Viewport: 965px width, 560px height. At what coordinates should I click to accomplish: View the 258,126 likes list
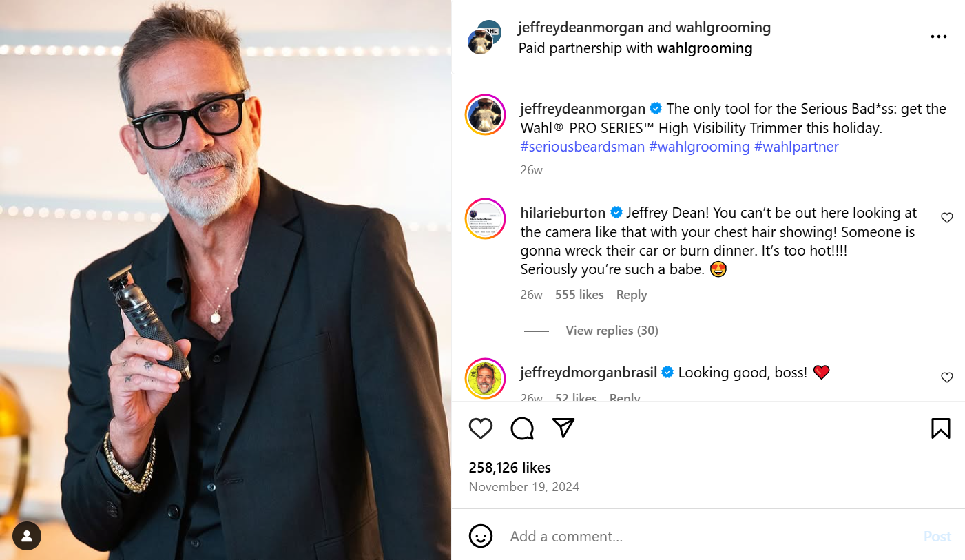coord(510,467)
